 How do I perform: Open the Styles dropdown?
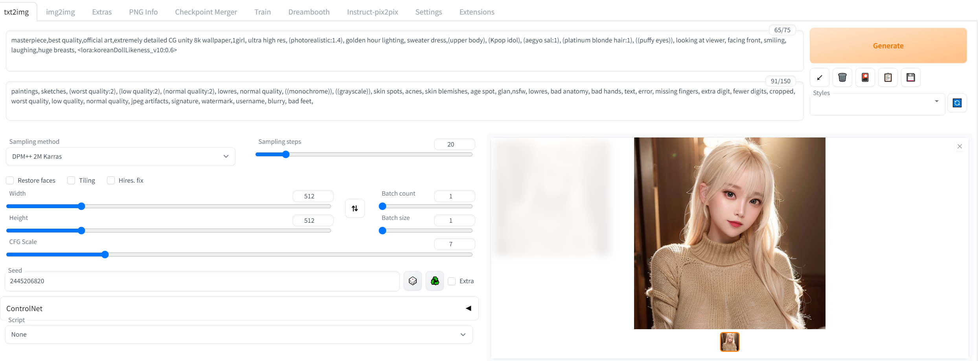(877, 104)
